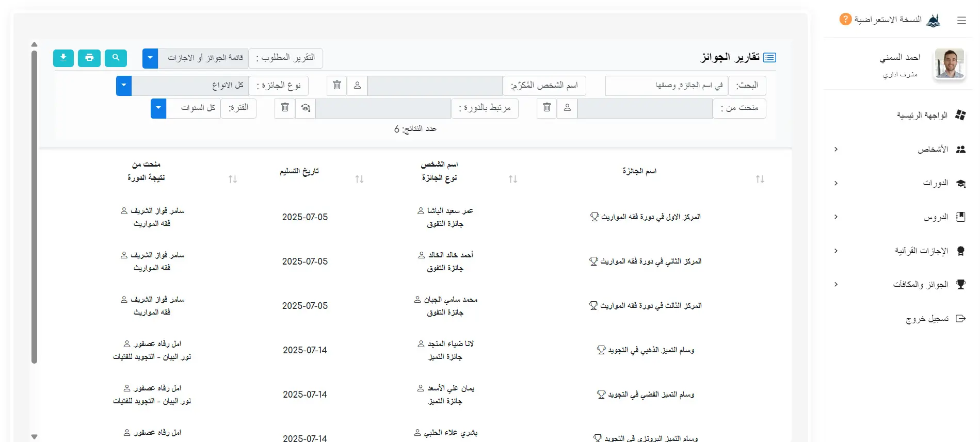Open the hamburger menu icon
The width and height of the screenshot is (980, 442).
[x=961, y=21]
